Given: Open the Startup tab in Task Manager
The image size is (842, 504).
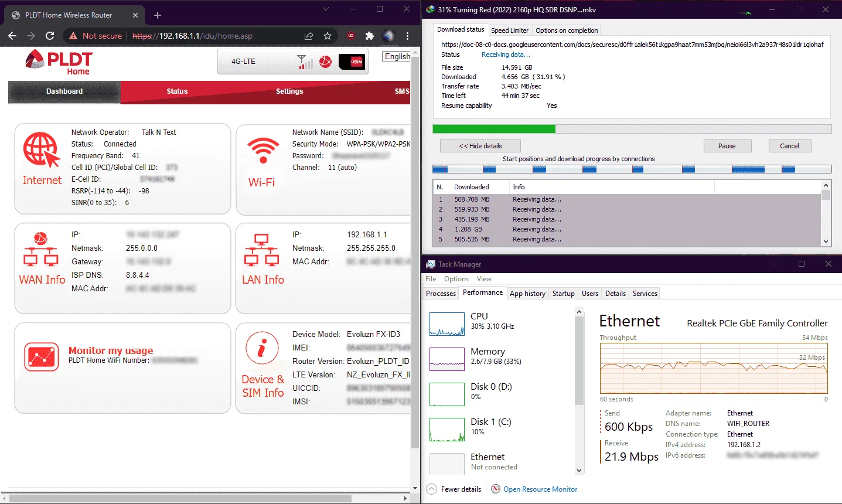Looking at the screenshot, I should (x=564, y=294).
